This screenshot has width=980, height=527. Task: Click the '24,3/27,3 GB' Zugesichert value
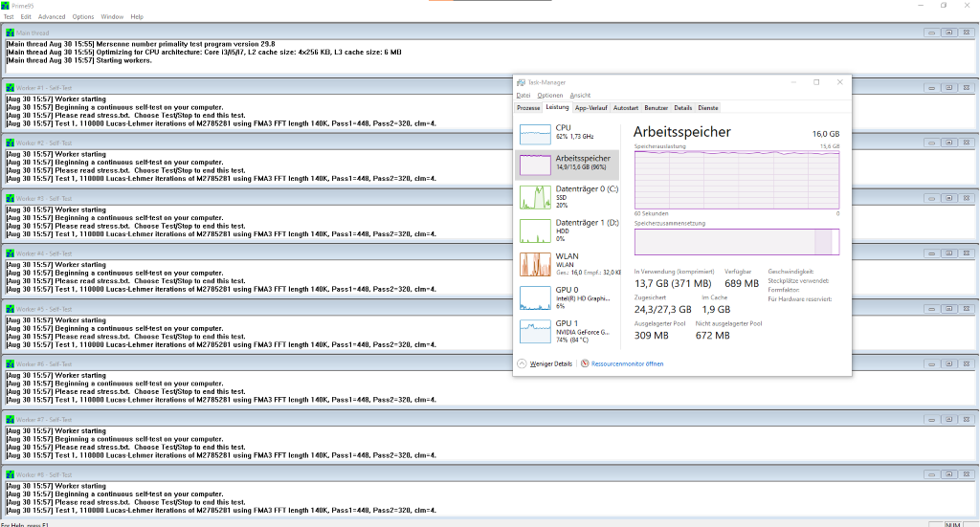click(662, 309)
